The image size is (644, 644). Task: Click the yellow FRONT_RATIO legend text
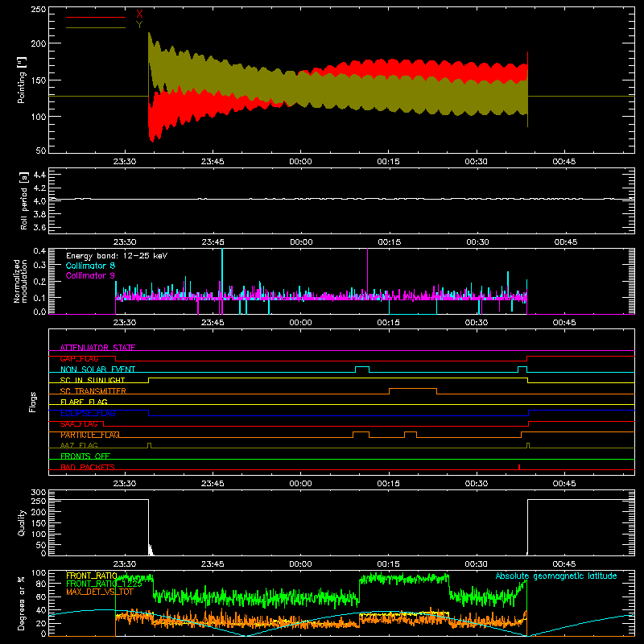pyautogui.click(x=92, y=576)
